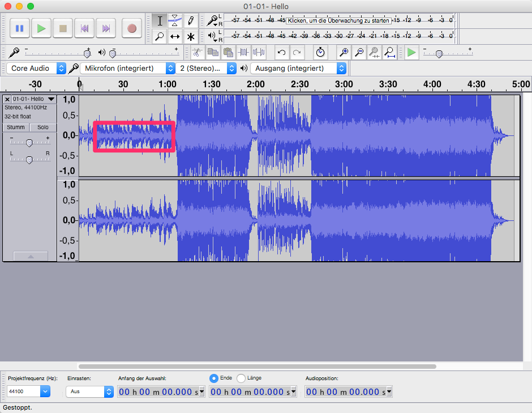
Task: Open the 2 (Stereo) channels dropdown
Action: (206, 69)
